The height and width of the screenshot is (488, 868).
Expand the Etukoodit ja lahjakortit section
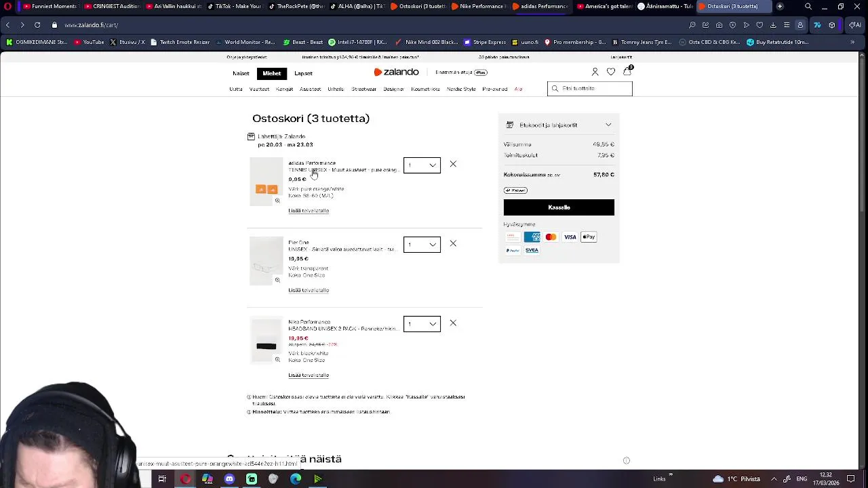point(559,125)
